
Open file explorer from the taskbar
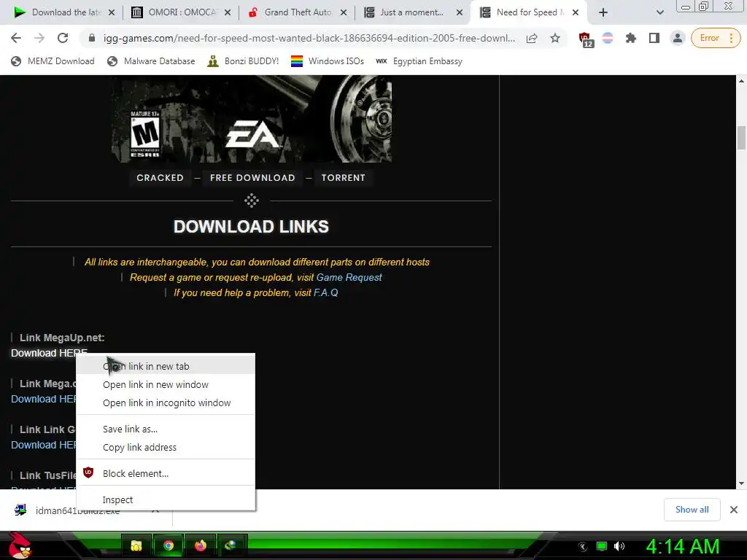point(136,545)
